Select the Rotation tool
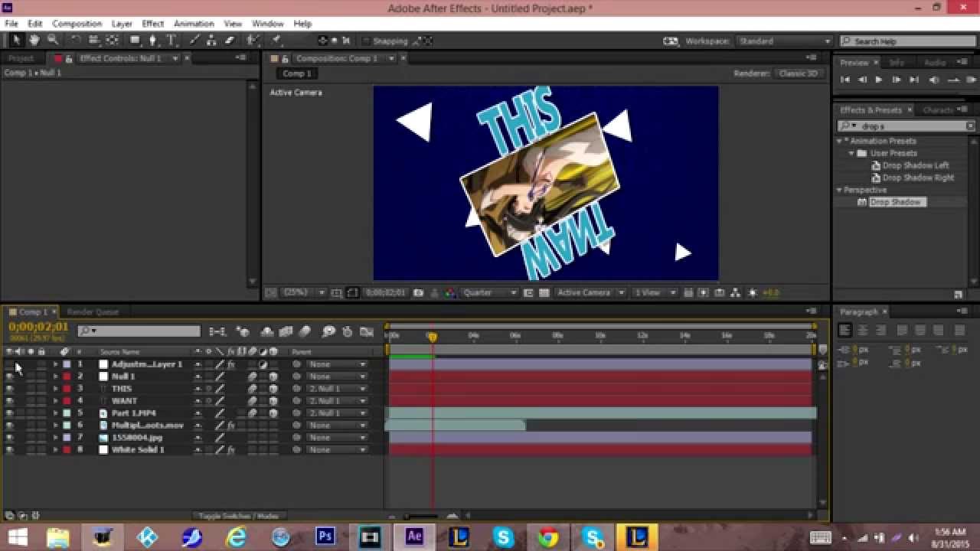This screenshot has height=551, width=980. [x=76, y=41]
